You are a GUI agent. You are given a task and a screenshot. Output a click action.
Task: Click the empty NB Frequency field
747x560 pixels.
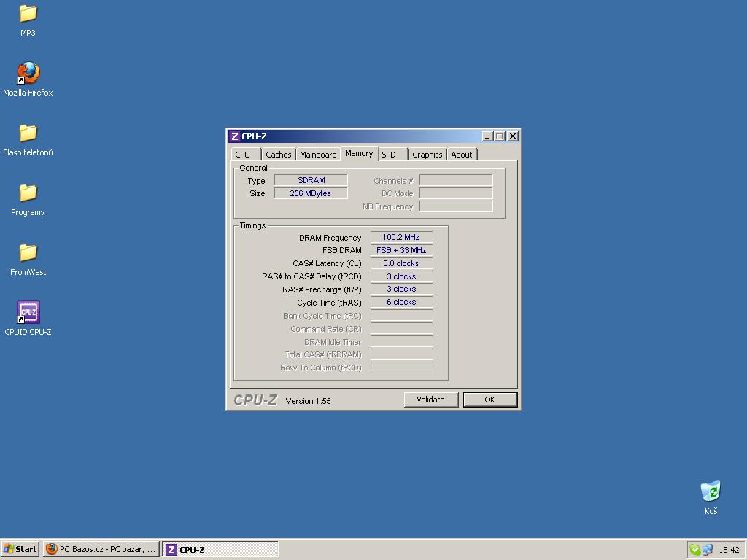[456, 206]
